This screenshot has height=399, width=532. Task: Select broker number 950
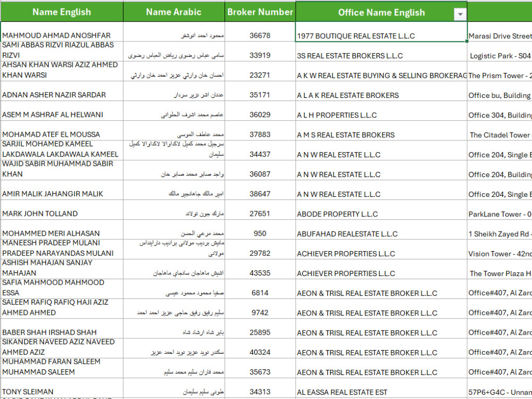point(260,230)
